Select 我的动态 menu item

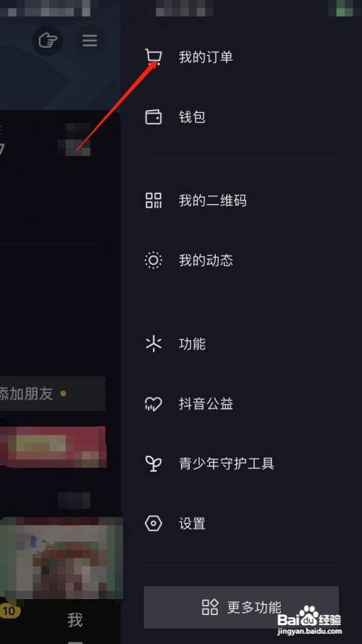tap(241, 260)
